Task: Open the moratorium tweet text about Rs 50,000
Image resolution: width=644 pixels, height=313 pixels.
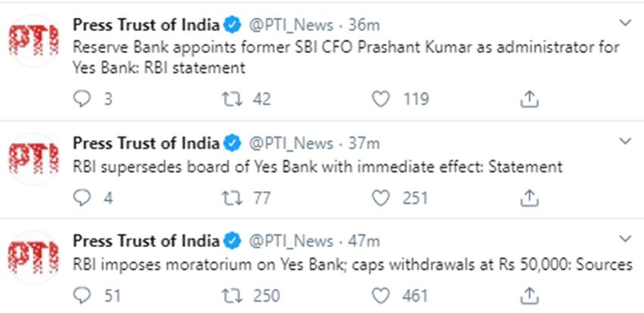Action: [352, 265]
